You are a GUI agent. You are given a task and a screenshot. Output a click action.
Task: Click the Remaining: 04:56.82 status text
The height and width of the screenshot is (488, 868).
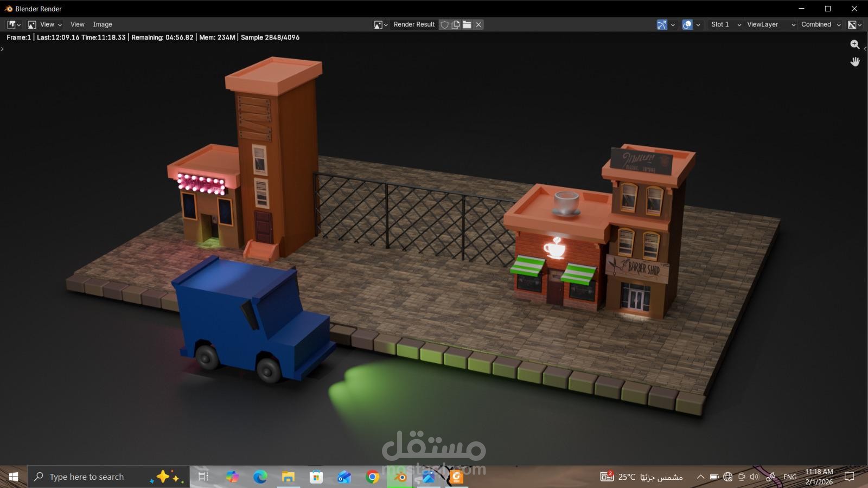[x=162, y=37]
